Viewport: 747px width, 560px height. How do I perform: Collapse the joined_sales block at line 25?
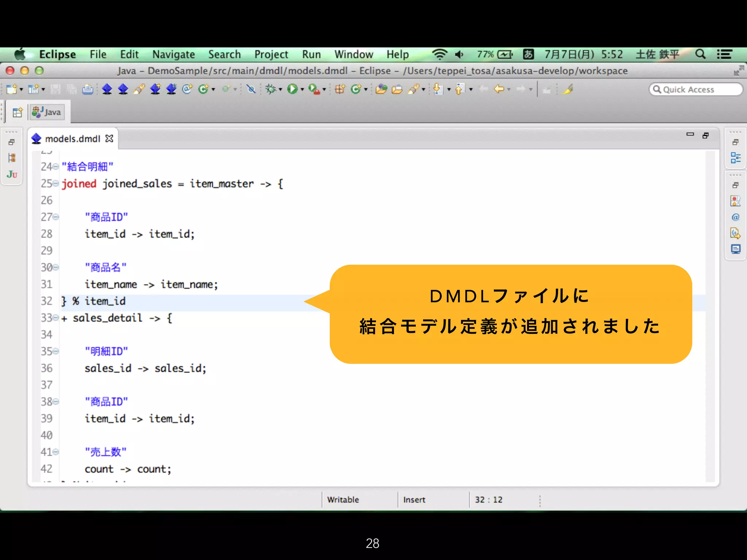[x=55, y=184]
